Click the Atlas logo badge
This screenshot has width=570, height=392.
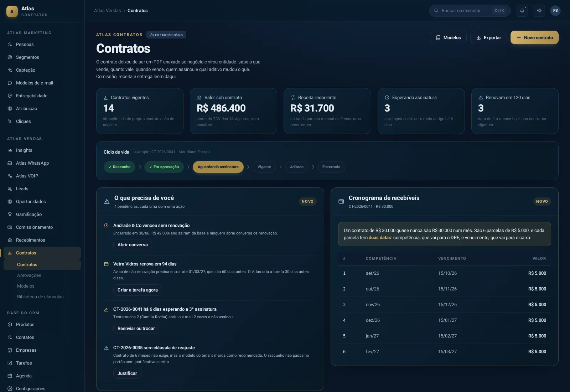point(12,11)
